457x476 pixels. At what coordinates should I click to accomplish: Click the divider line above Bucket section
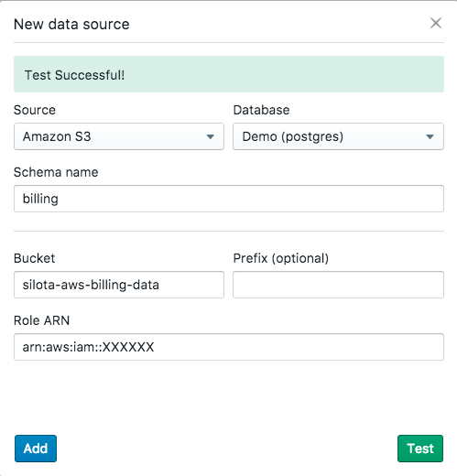[229, 231]
